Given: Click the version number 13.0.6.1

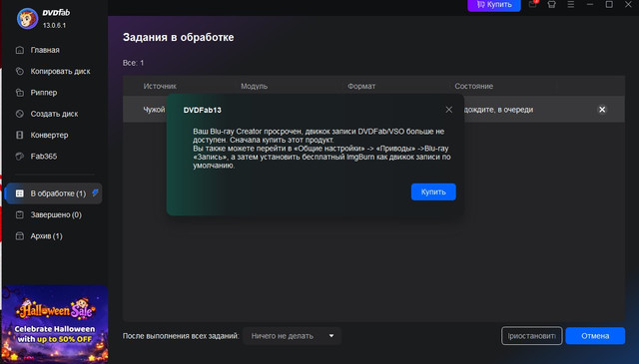Looking at the screenshot, I should pyautogui.click(x=54, y=25).
